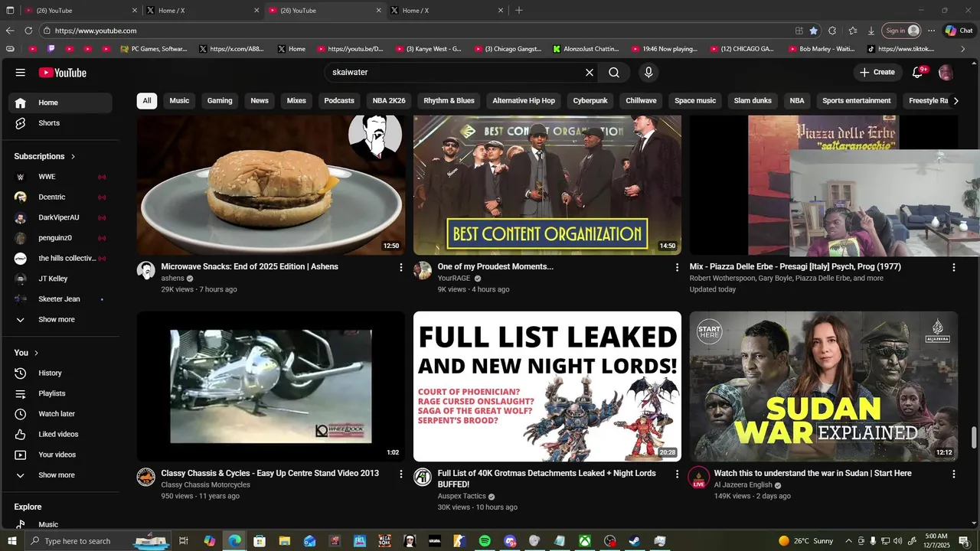Select the Cyberpunk filter chip
Screen dimensions: 980x551
[x=590, y=101]
